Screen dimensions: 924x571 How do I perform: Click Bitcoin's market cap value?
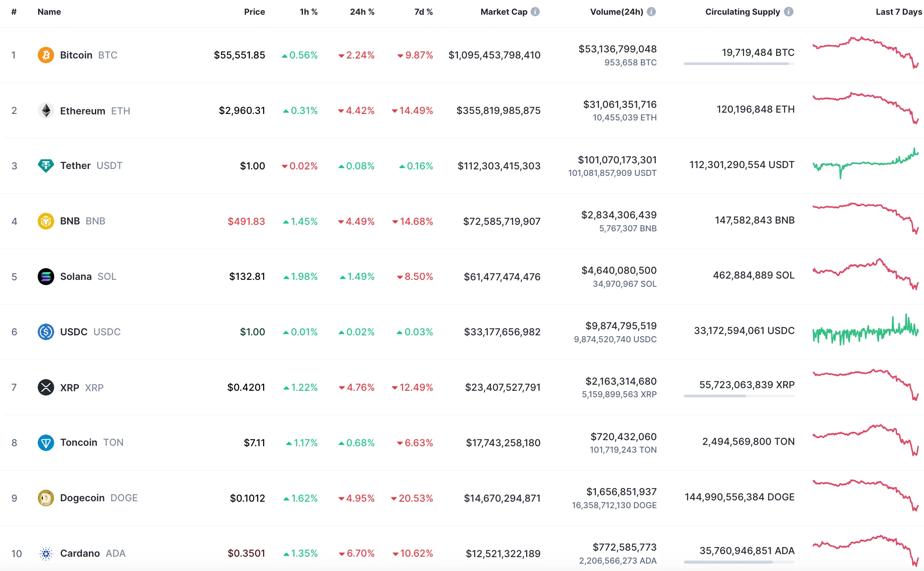click(x=494, y=55)
